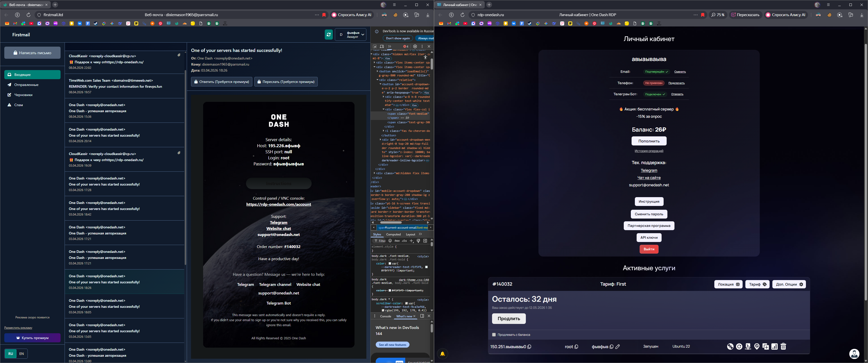This screenshot has height=363, width=868.
Task: Click the trash icon to delete server
Action: pyautogui.click(x=783, y=347)
